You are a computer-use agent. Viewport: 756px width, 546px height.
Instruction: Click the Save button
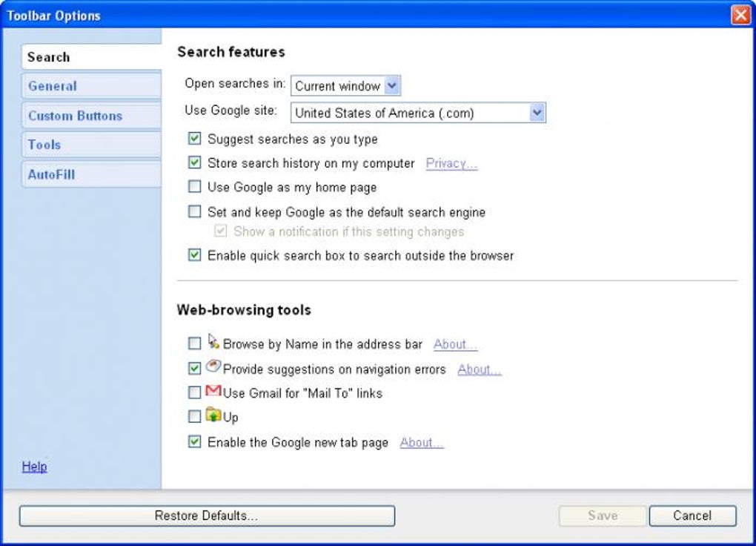[602, 516]
